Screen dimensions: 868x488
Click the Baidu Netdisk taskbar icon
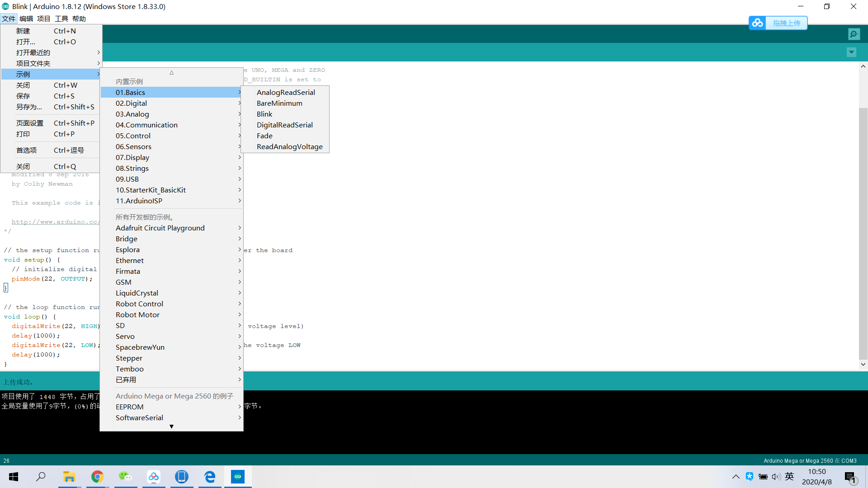pos(154,477)
